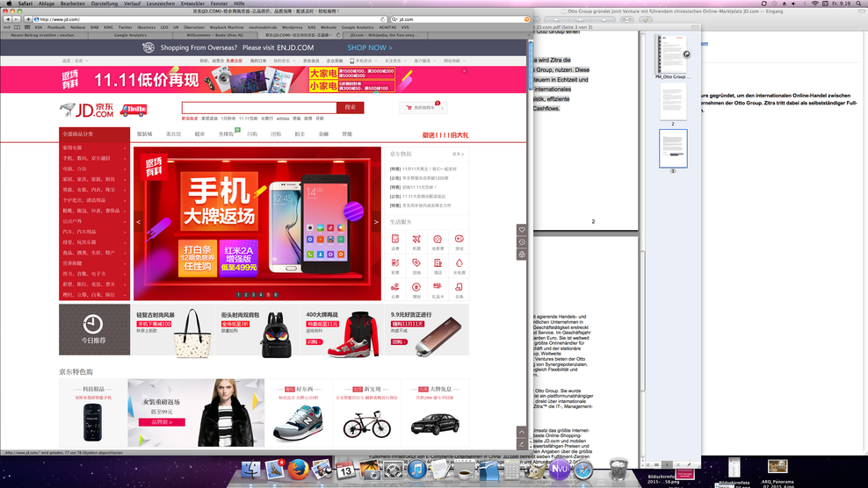The image size is (868, 488).
Task: Open the search field magnifier dropdown
Action: pos(394,19)
